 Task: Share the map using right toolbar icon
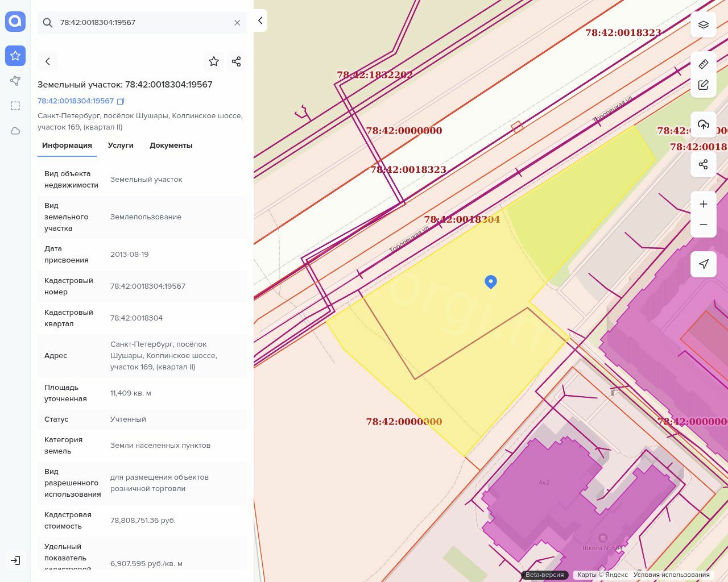[704, 164]
